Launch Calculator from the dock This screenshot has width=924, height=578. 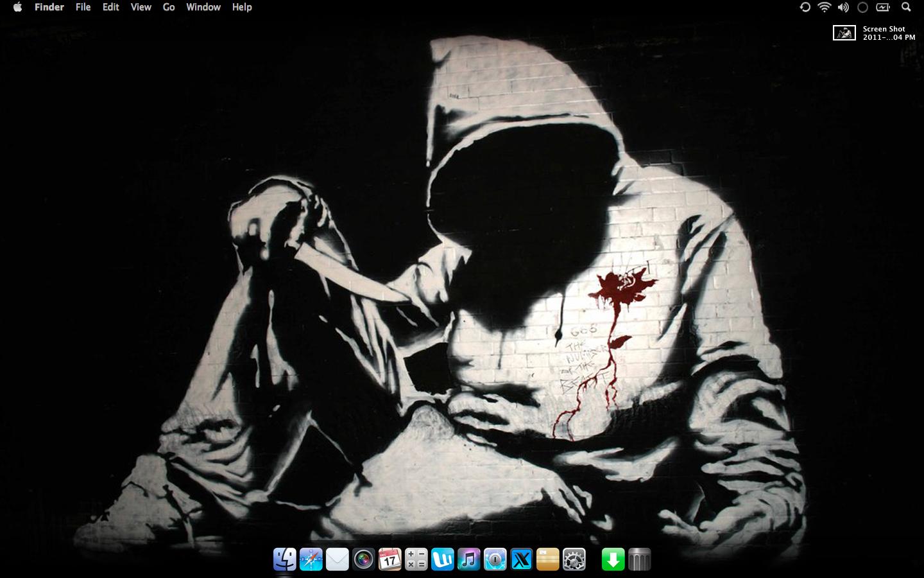pos(416,559)
